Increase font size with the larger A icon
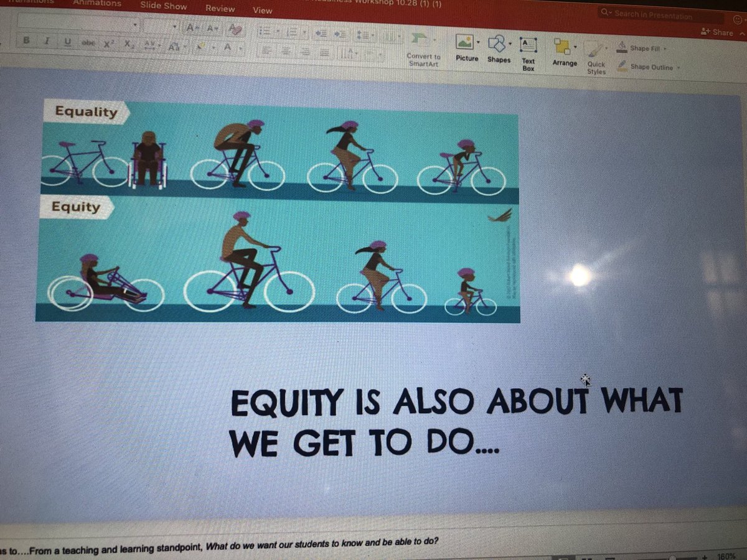This screenshot has width=747, height=560. click(x=192, y=28)
